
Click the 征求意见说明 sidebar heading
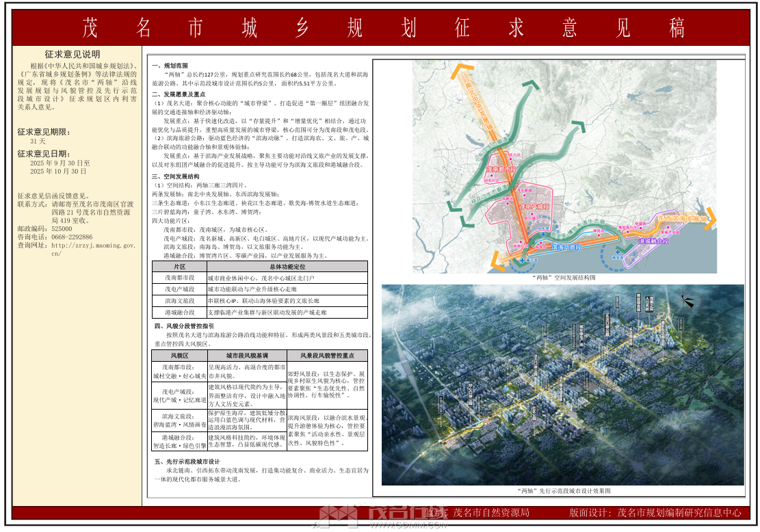(x=73, y=54)
